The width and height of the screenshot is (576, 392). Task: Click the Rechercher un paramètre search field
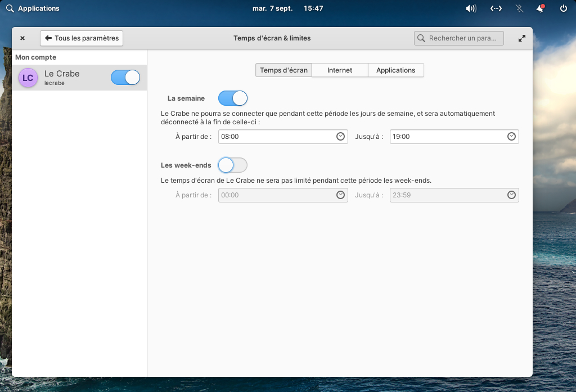pyautogui.click(x=459, y=38)
